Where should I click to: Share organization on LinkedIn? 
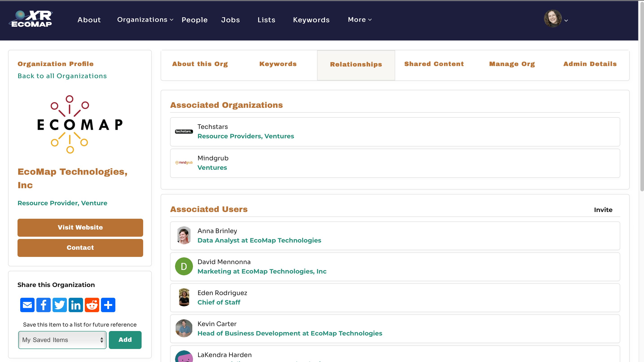[x=76, y=305]
